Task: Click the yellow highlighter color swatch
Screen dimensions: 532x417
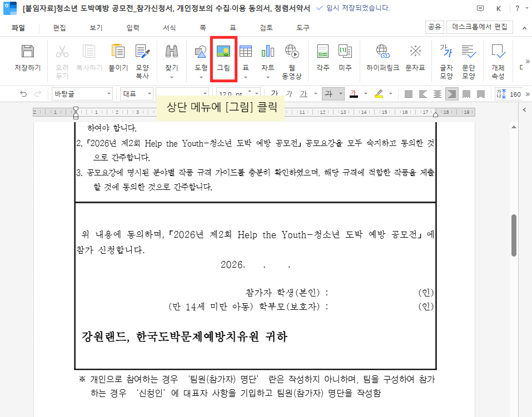Action: pyautogui.click(x=379, y=94)
